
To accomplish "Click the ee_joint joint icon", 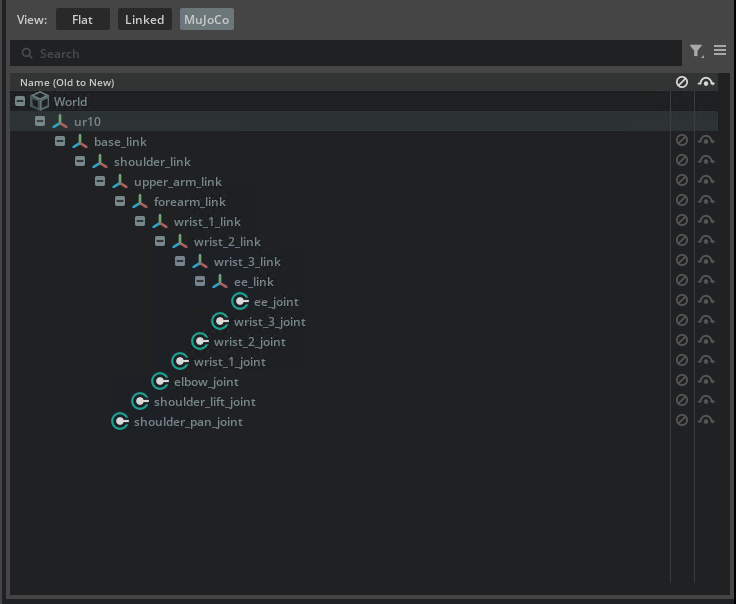I will pyautogui.click(x=240, y=301).
